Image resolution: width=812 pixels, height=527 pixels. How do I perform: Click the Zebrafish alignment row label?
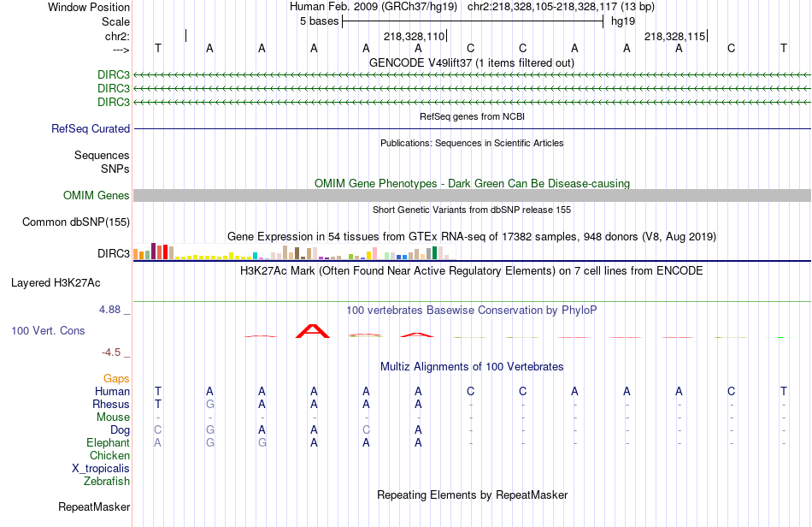[x=107, y=482]
